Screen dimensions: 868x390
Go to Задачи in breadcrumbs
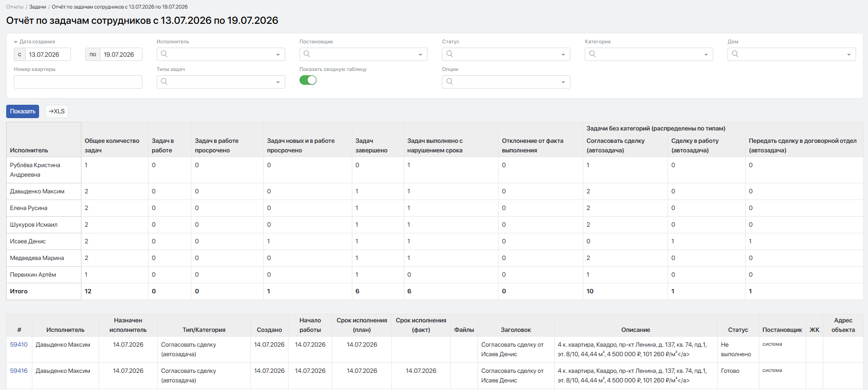point(38,7)
